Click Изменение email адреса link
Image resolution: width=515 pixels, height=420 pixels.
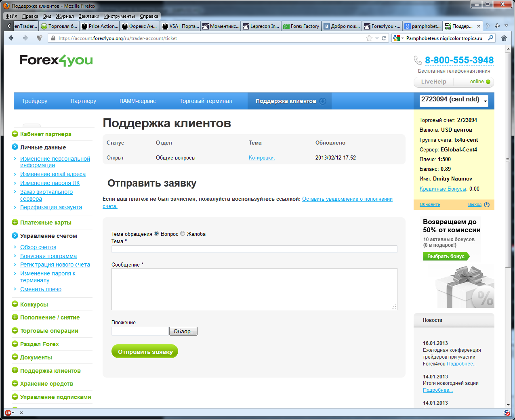53,174
